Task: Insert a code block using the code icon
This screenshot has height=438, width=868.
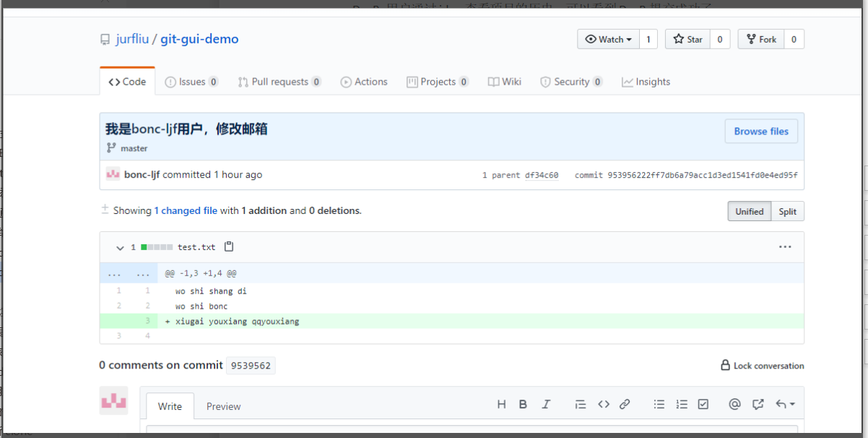Action: (x=604, y=404)
